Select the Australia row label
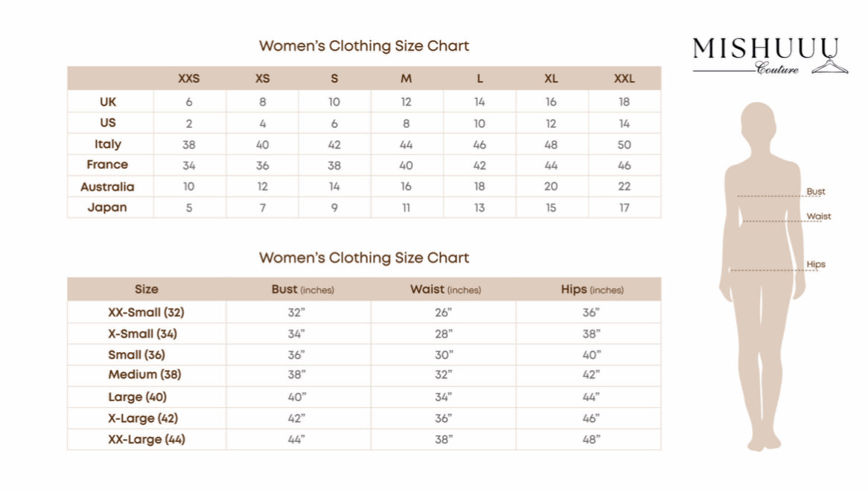The width and height of the screenshot is (868, 492). tap(107, 187)
